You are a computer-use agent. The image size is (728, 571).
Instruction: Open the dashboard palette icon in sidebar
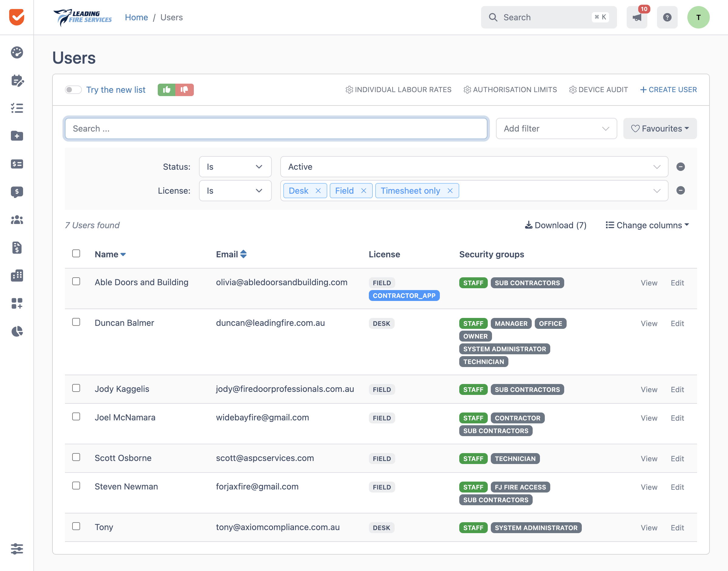click(17, 52)
